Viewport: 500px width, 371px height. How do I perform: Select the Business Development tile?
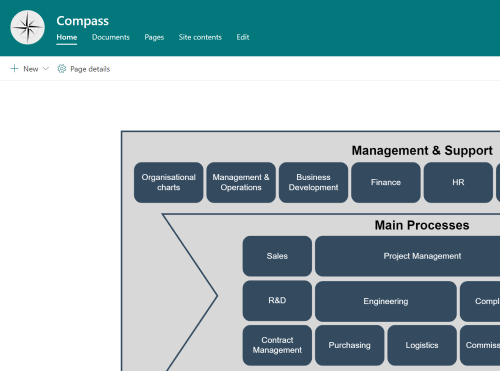pyautogui.click(x=313, y=182)
